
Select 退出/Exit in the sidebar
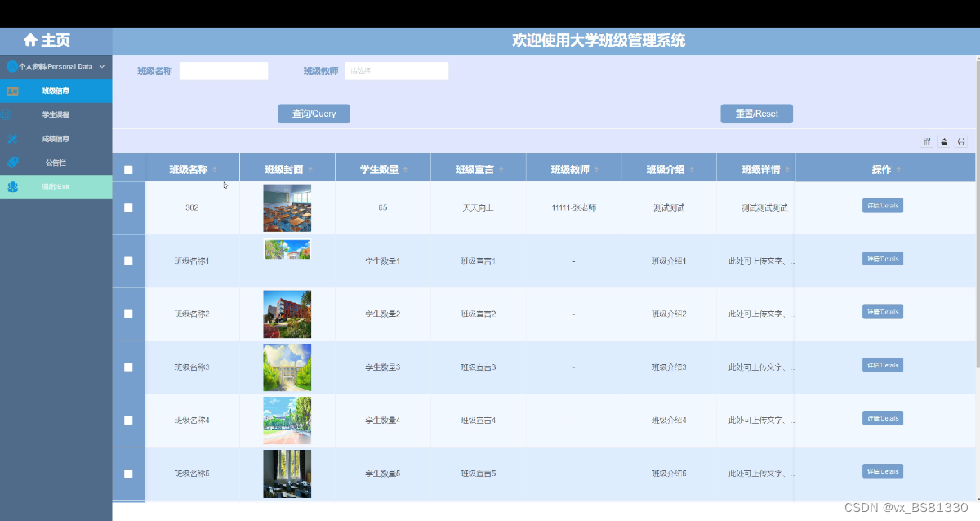click(56, 187)
